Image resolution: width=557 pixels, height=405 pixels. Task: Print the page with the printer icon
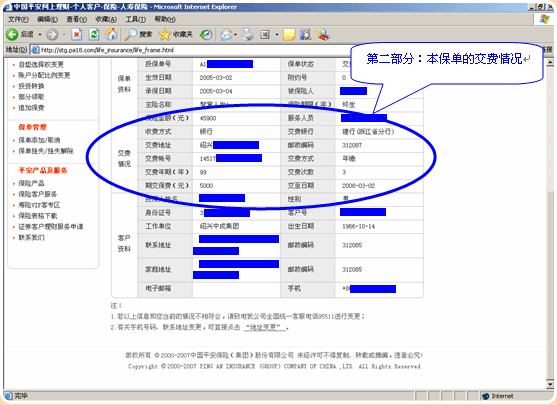click(248, 34)
